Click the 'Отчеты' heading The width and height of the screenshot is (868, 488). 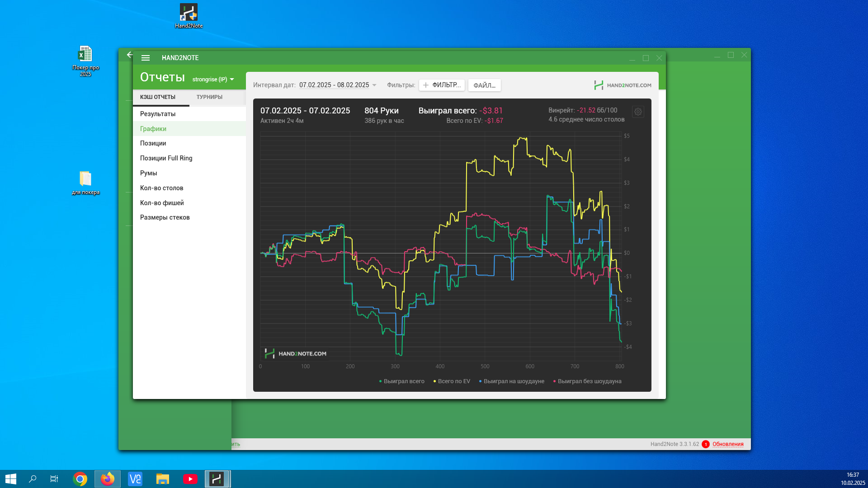[x=162, y=77]
